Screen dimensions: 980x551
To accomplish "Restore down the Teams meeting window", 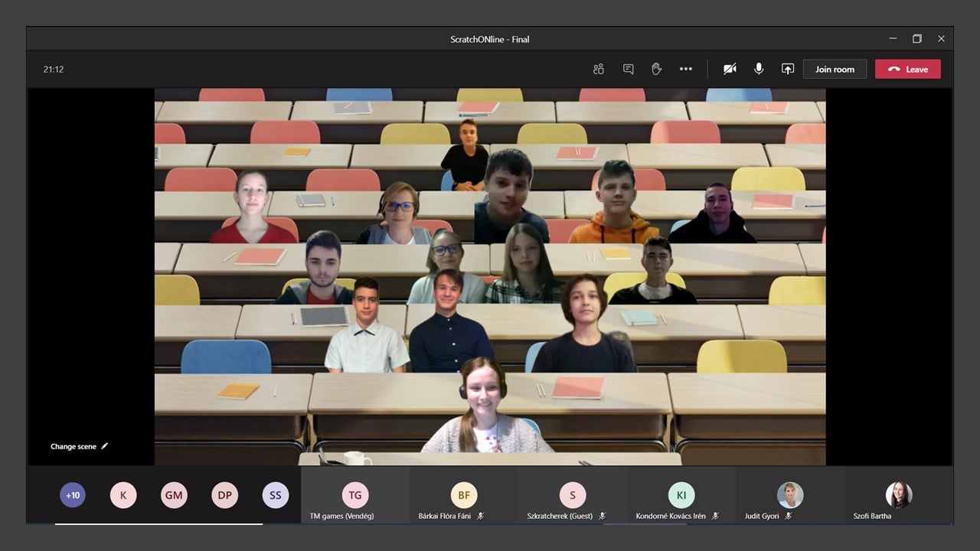I will (916, 39).
